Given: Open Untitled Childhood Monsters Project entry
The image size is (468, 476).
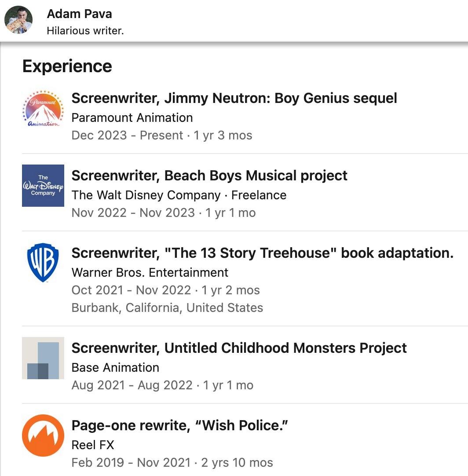Looking at the screenshot, I should point(239,348).
